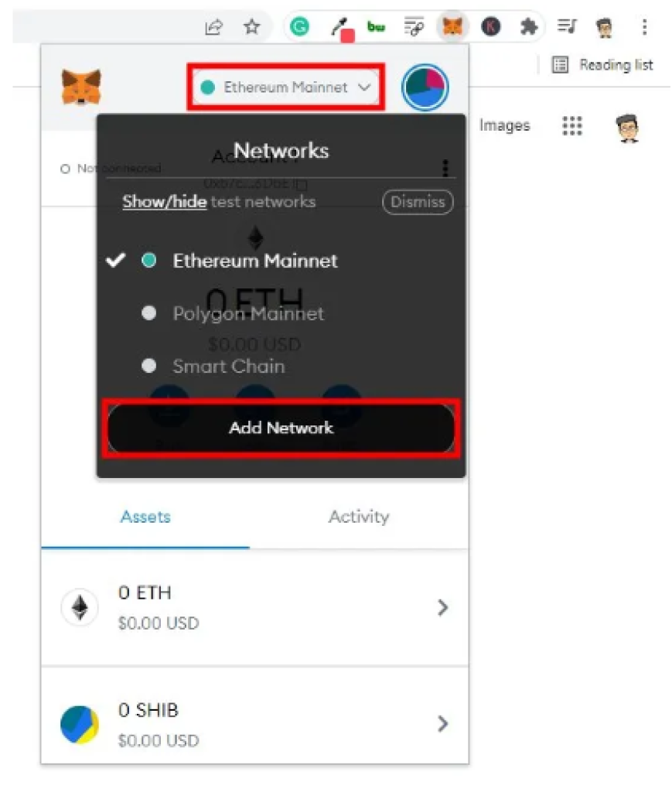Expand the 0 ETH asset row chevron
Image resolution: width=672 pixels, height=792 pixels.
tap(443, 608)
